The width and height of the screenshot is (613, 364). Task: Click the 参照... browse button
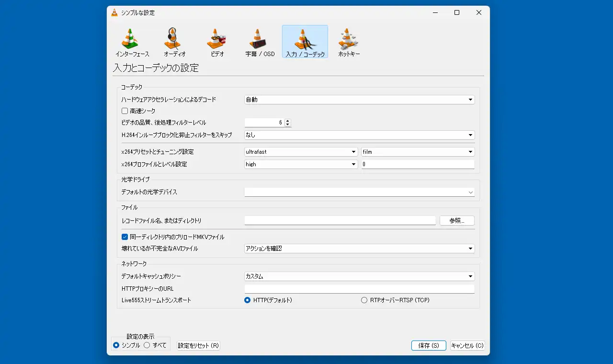457,221
